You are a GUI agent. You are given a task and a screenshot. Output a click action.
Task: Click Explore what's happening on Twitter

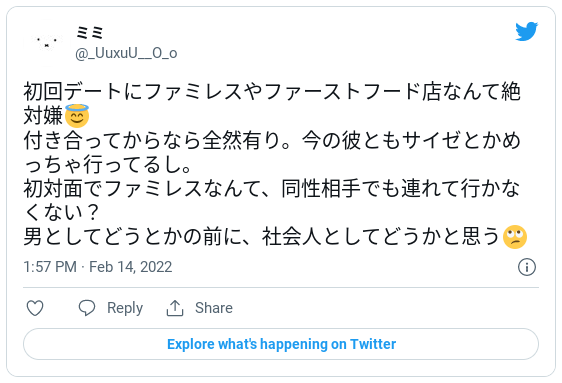pos(281,344)
